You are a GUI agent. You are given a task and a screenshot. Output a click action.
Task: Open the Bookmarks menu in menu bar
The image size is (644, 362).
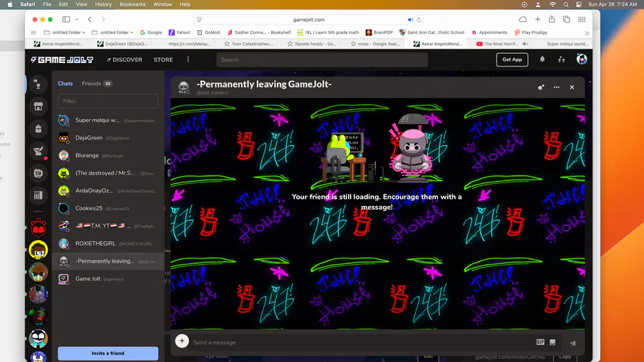click(x=132, y=4)
